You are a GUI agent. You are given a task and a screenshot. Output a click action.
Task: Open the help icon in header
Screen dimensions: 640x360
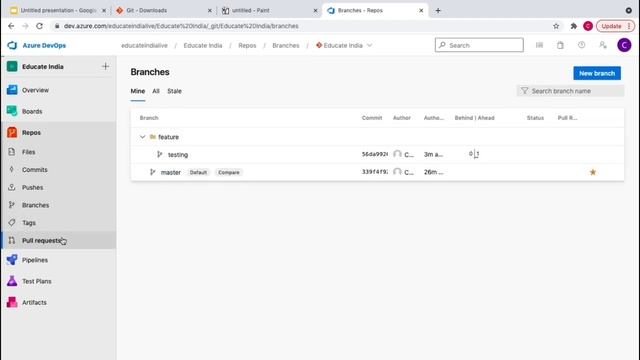[x=581, y=45]
